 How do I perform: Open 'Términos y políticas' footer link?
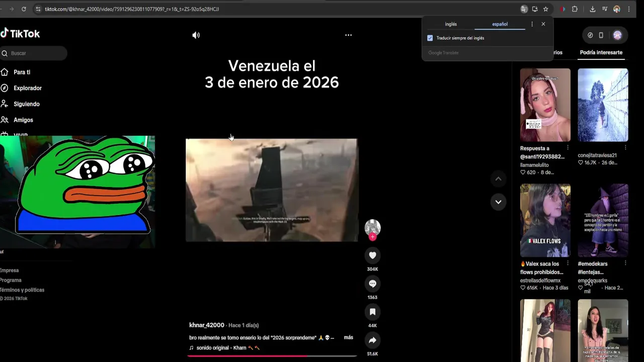click(x=22, y=290)
